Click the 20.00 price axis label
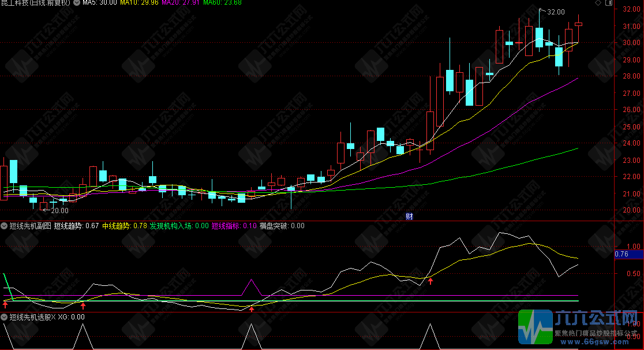The height and width of the screenshot is (350, 644). [631, 210]
